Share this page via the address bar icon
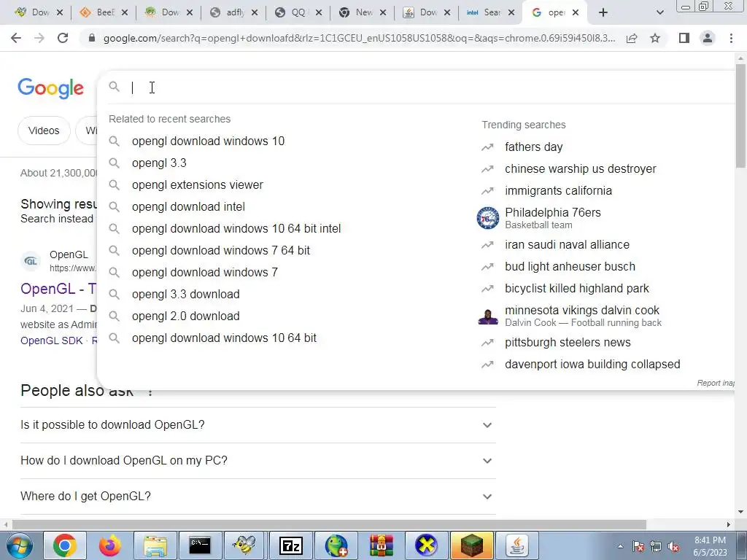Viewport: 747px width, 560px height. click(632, 38)
